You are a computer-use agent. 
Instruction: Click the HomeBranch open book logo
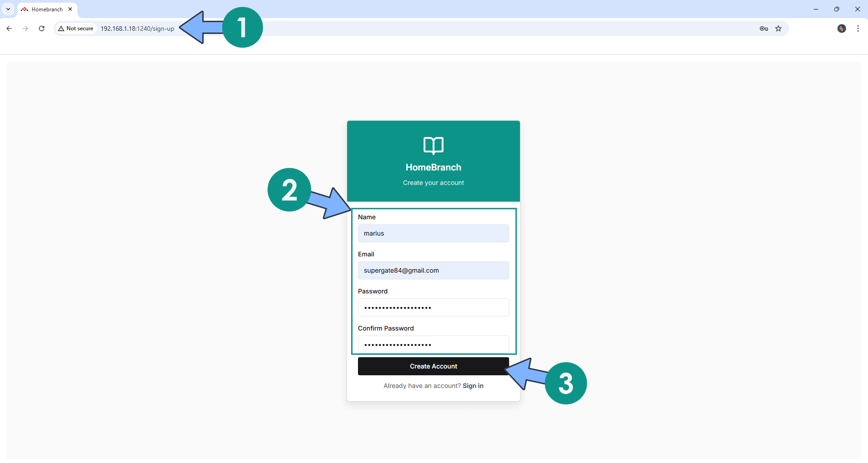(x=433, y=146)
